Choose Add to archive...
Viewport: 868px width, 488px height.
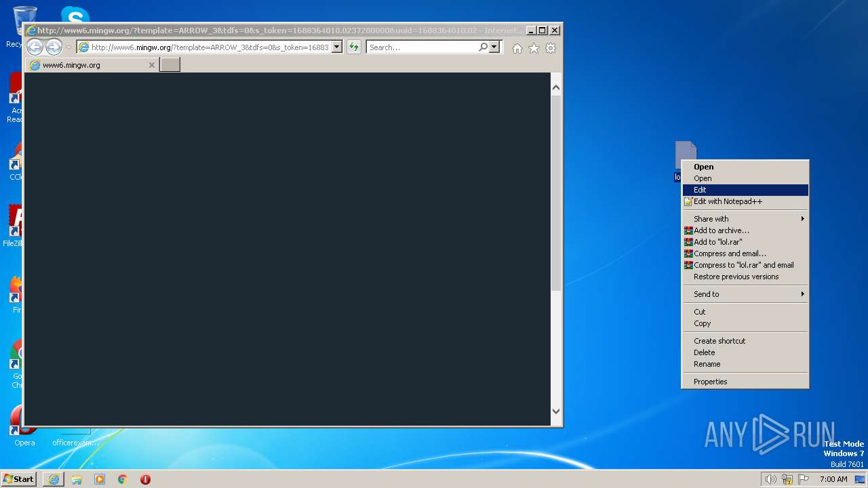[745, 230]
